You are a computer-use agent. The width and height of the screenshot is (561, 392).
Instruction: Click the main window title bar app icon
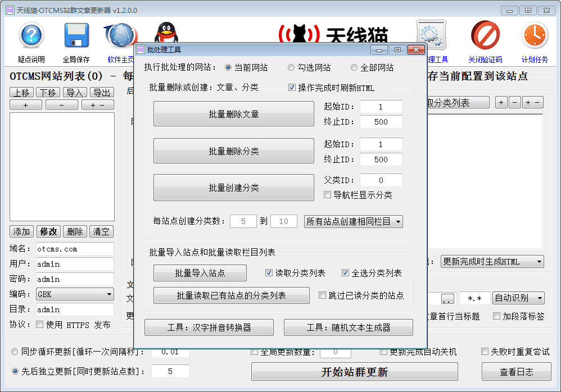point(10,10)
